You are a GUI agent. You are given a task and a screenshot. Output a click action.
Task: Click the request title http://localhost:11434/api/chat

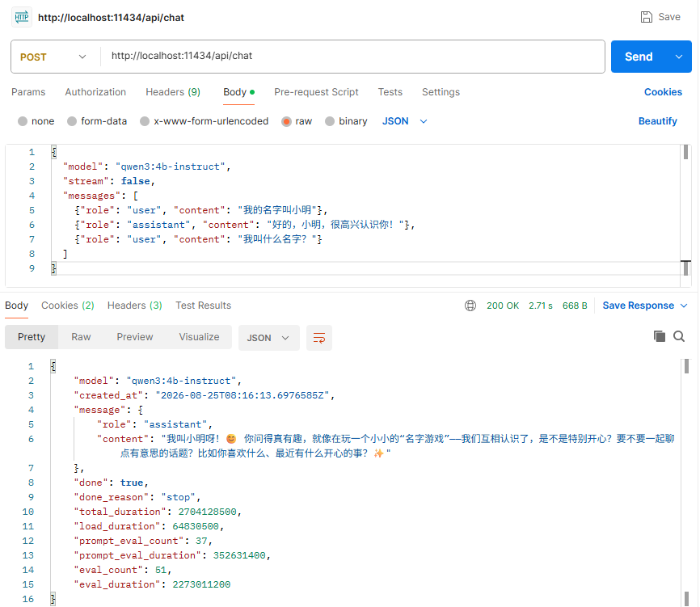point(111,18)
